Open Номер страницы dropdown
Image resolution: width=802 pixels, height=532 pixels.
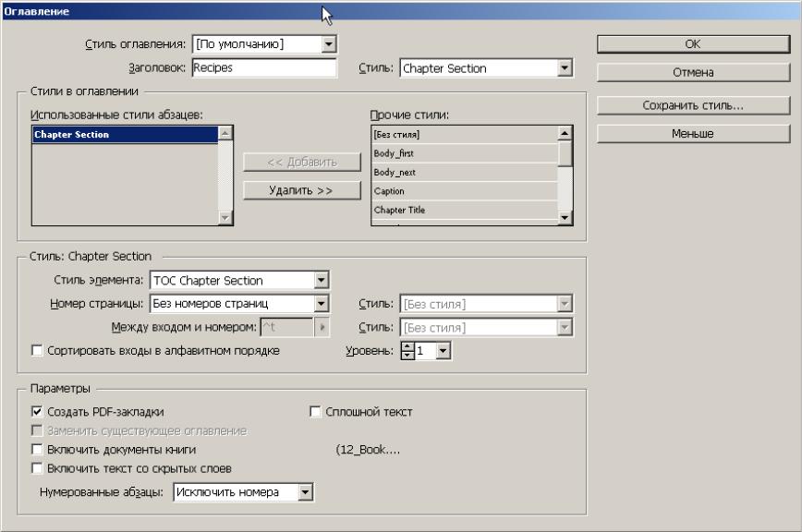click(239, 304)
